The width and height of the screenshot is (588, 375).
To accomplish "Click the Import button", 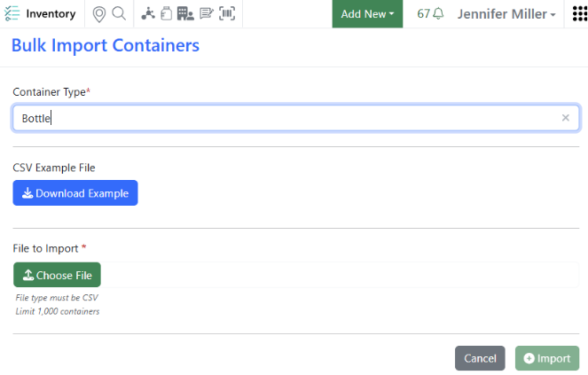I will [547, 358].
